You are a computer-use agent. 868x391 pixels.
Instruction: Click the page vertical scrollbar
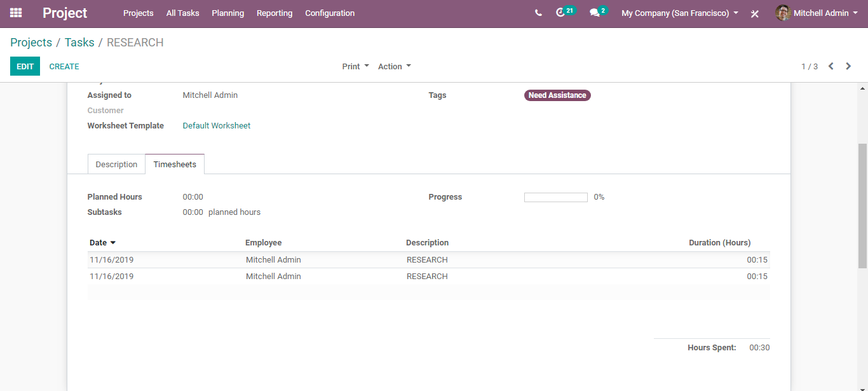tap(862, 205)
